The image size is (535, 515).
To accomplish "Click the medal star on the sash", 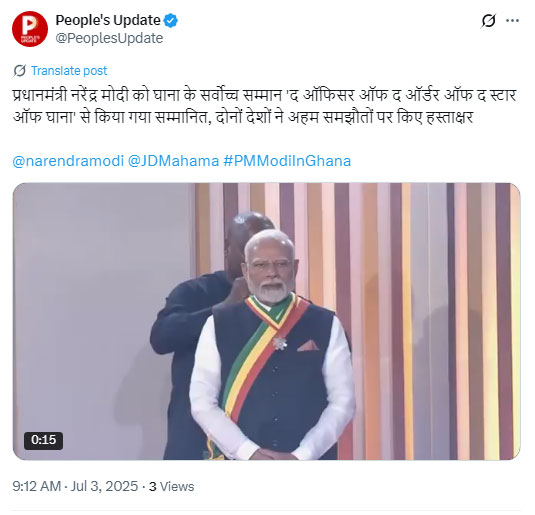I will [280, 343].
